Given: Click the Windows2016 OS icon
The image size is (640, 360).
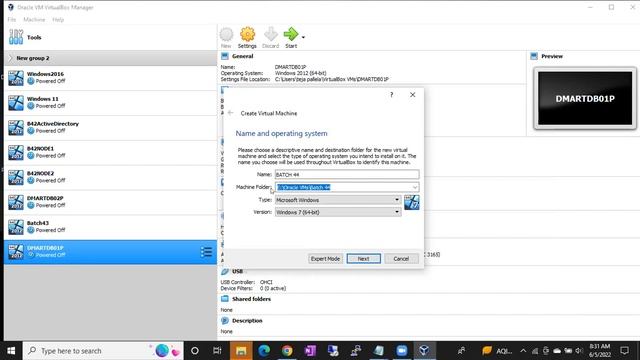Looking at the screenshot, I should tap(16, 78).
